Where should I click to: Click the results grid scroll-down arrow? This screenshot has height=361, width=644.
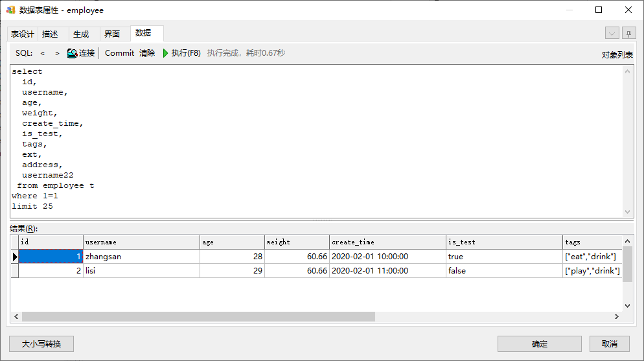627,305
